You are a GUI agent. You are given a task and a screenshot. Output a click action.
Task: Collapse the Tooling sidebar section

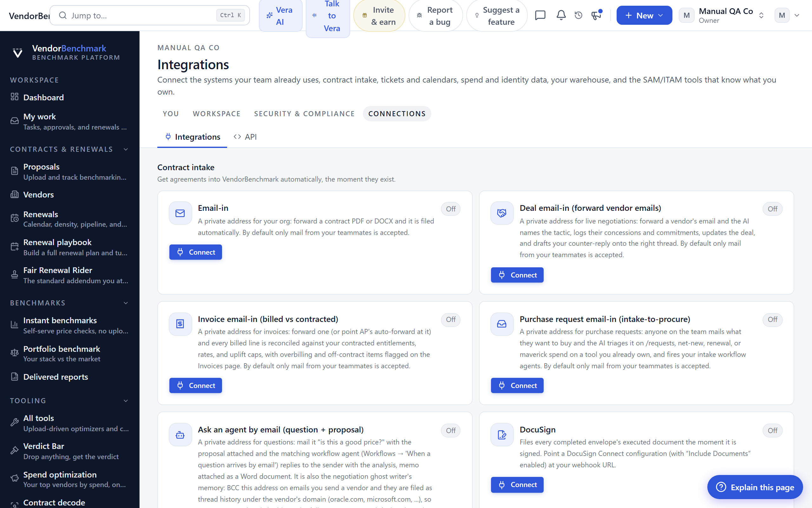[x=126, y=401]
